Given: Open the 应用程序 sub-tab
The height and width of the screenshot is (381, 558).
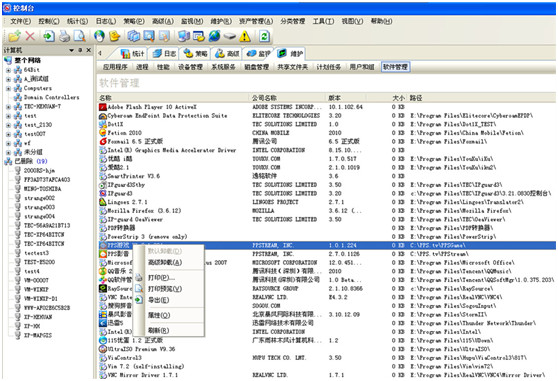Looking at the screenshot, I should (x=115, y=67).
